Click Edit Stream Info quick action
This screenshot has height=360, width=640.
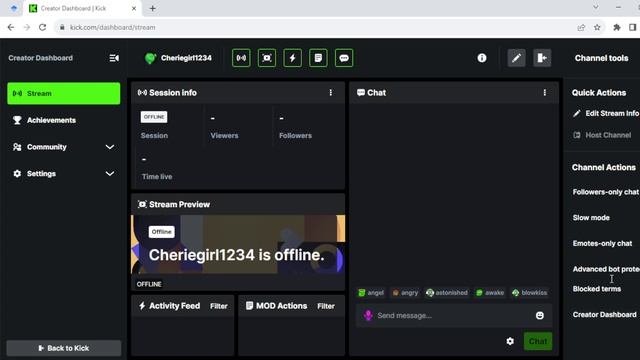click(606, 113)
